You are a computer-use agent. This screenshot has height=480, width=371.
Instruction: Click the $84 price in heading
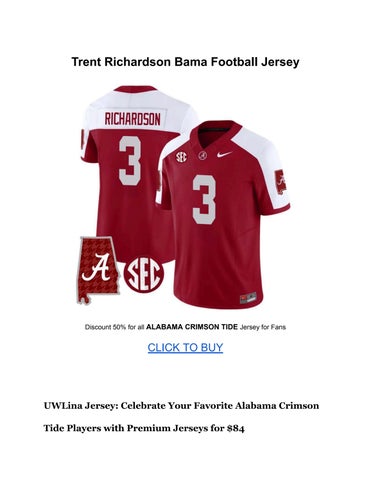(x=236, y=428)
